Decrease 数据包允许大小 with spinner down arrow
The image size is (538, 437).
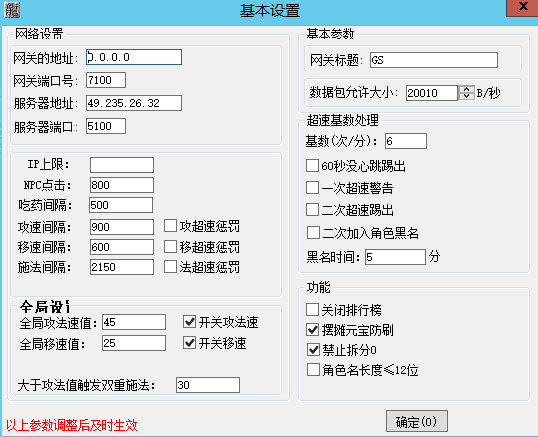click(466, 96)
